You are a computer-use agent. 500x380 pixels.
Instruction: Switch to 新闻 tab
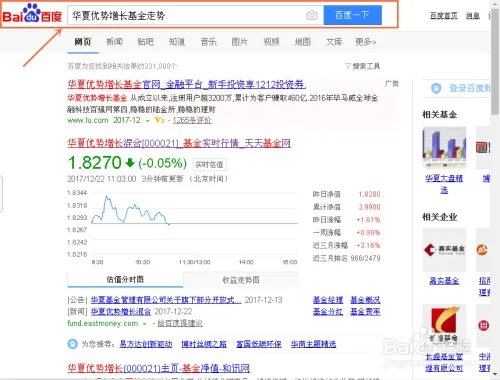click(x=114, y=42)
